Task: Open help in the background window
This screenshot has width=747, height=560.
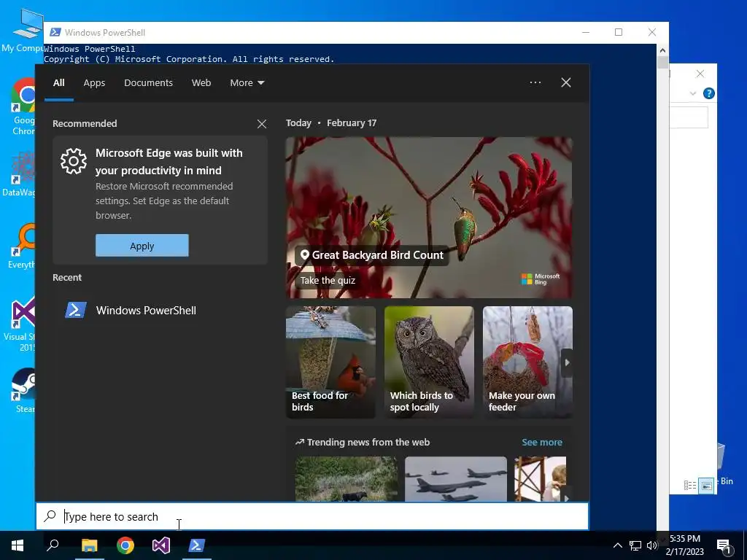Action: (x=709, y=93)
